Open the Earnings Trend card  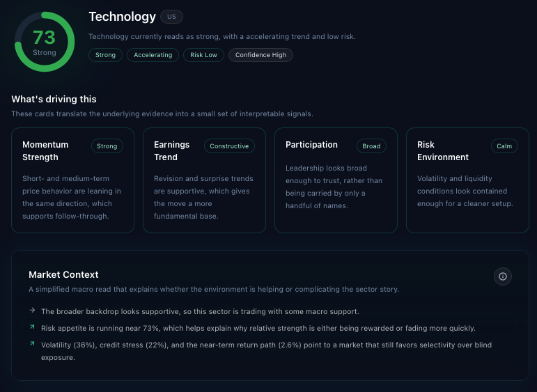pos(204,180)
